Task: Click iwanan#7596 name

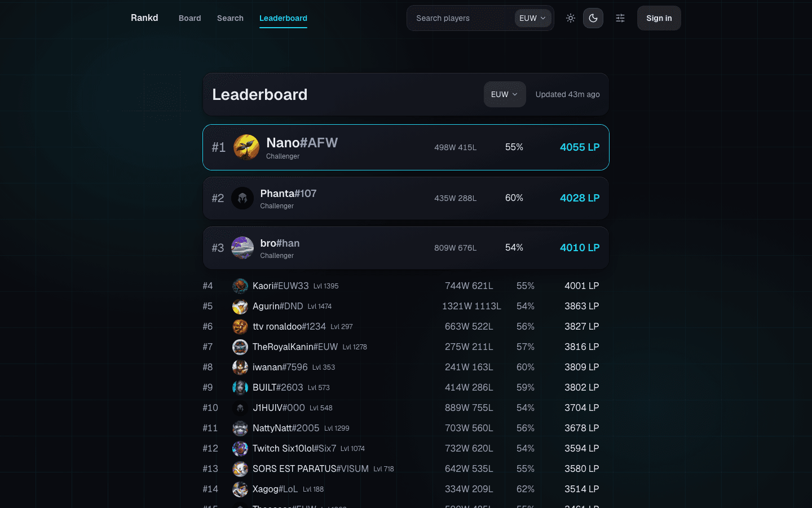Action: [x=280, y=367]
